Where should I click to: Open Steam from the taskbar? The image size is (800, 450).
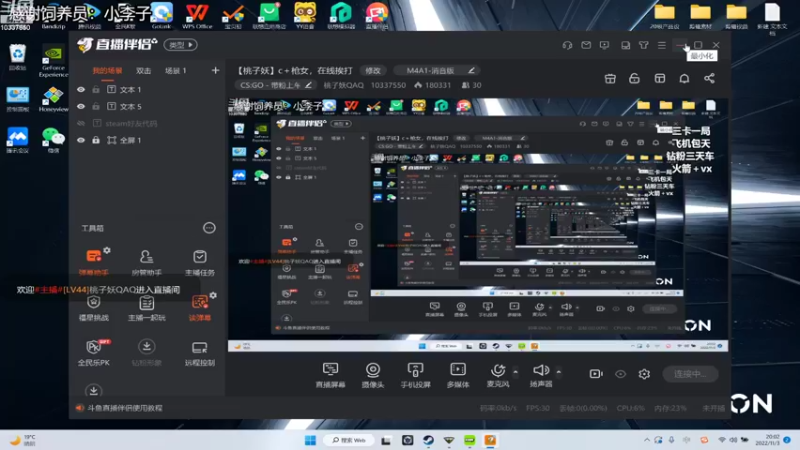click(428, 440)
